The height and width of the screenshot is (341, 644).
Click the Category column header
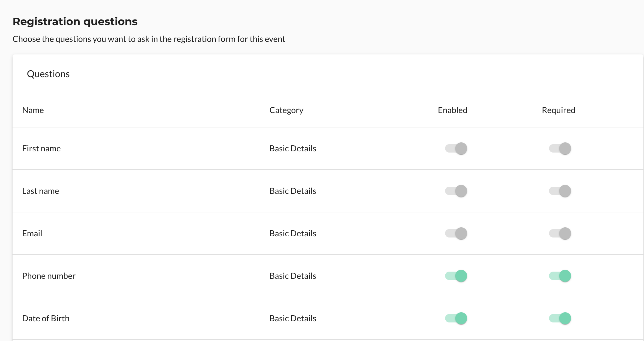286,110
